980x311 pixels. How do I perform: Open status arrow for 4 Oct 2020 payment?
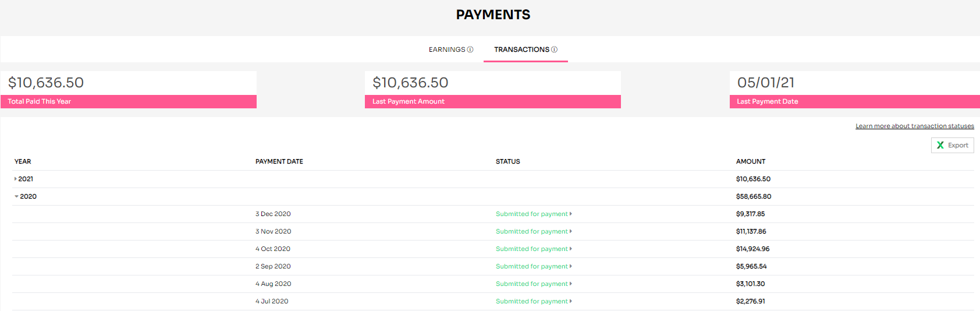pyautogui.click(x=571, y=249)
